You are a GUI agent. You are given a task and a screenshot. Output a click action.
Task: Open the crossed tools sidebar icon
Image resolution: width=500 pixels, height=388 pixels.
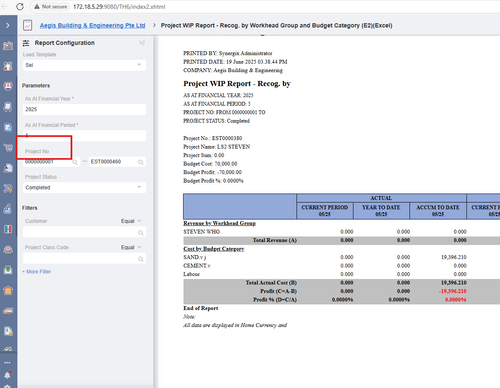(x=8, y=188)
